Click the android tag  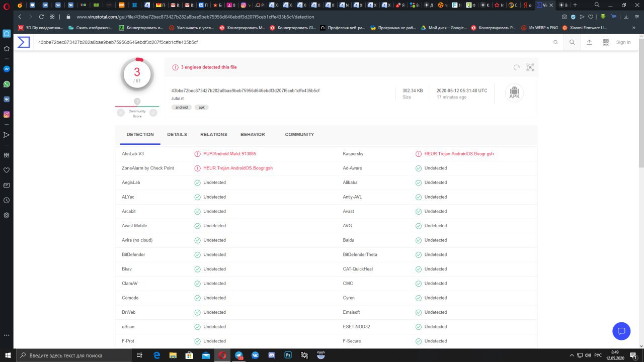(x=181, y=107)
